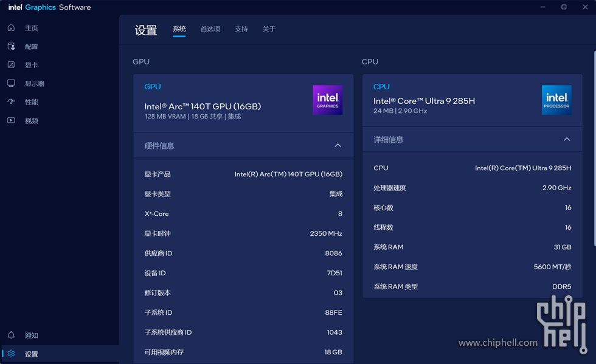The width and height of the screenshot is (596, 364).
Task: Click the 详细信息 header label
Action: pos(389,140)
